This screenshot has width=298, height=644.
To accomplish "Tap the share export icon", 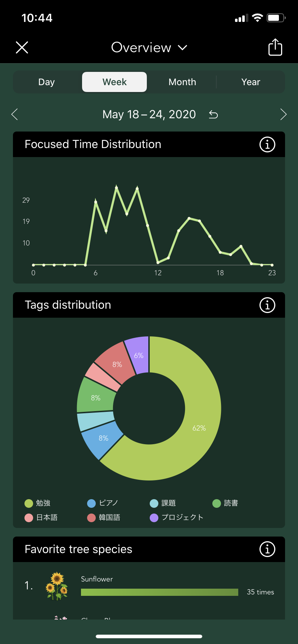I will (275, 47).
